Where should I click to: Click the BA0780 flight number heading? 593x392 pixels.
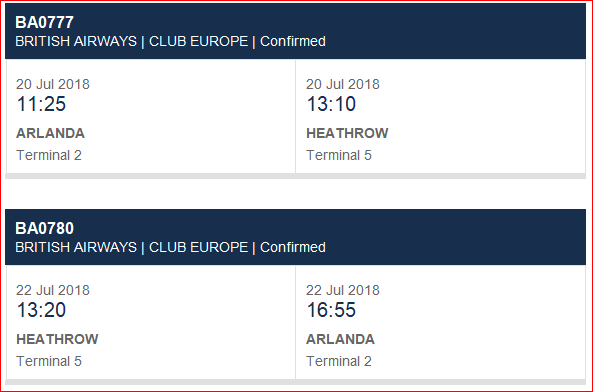(x=44, y=228)
